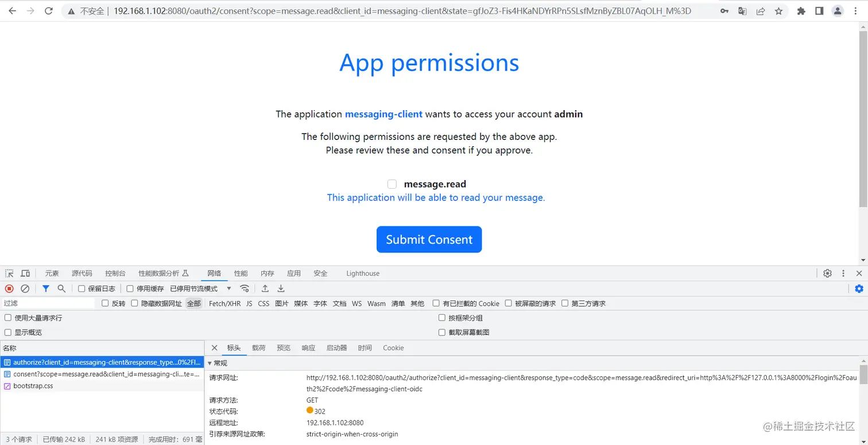
Task: Export HAR via the download arrow icon
Action: pos(281,288)
